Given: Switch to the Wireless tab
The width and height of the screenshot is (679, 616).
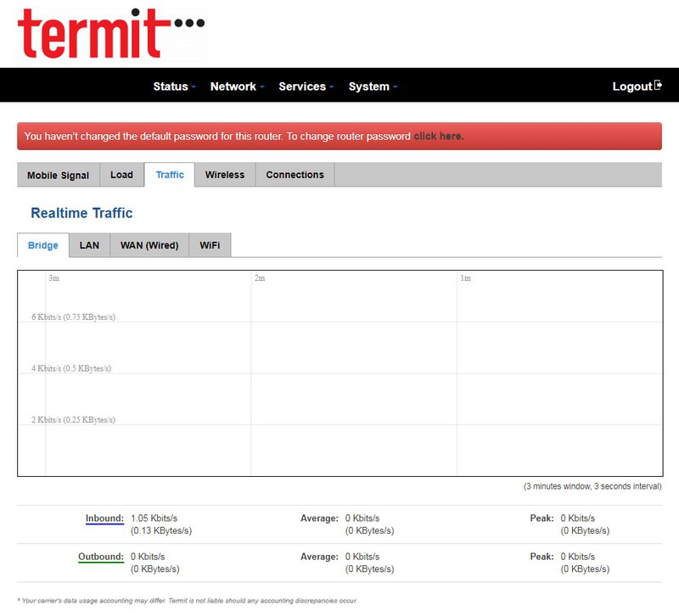Looking at the screenshot, I should [x=225, y=175].
